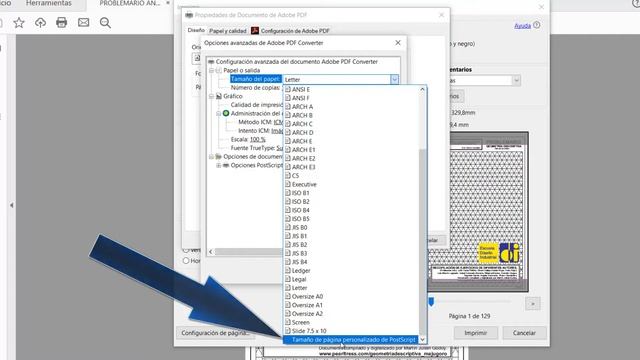Click the magnifier search icon

tap(105, 22)
